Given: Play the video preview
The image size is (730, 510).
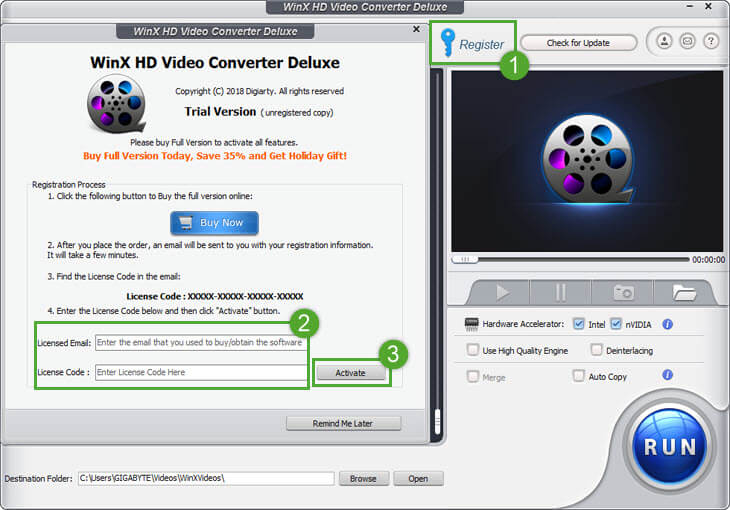Looking at the screenshot, I should pos(502,293).
